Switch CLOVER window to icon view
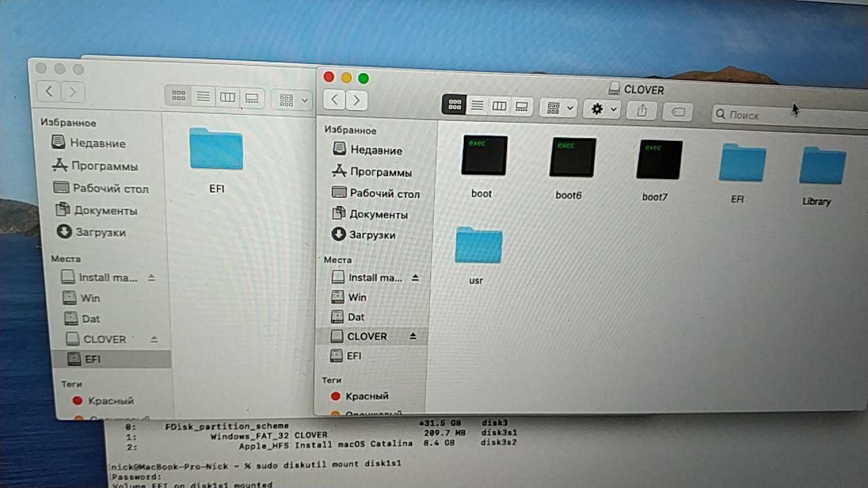The height and width of the screenshot is (488, 868). click(454, 105)
